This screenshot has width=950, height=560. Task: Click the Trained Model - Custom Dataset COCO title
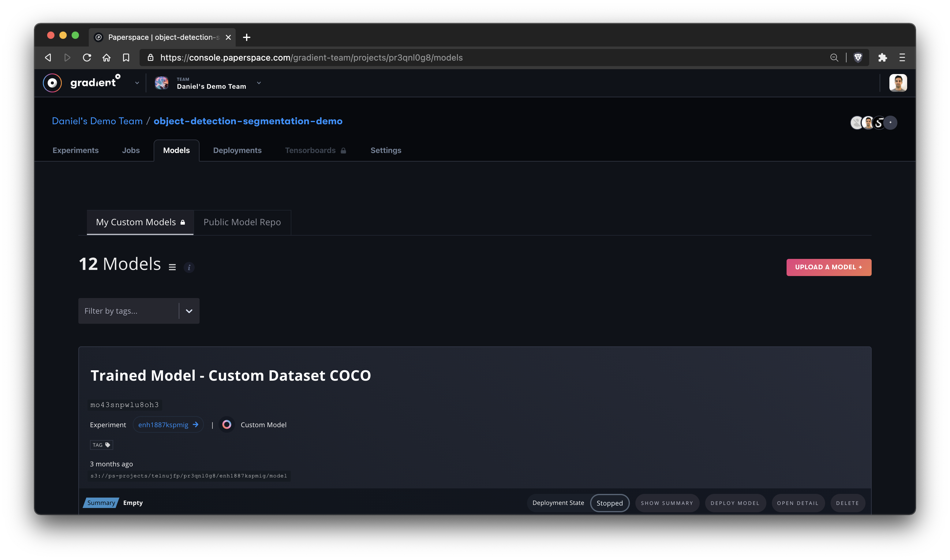click(x=230, y=375)
